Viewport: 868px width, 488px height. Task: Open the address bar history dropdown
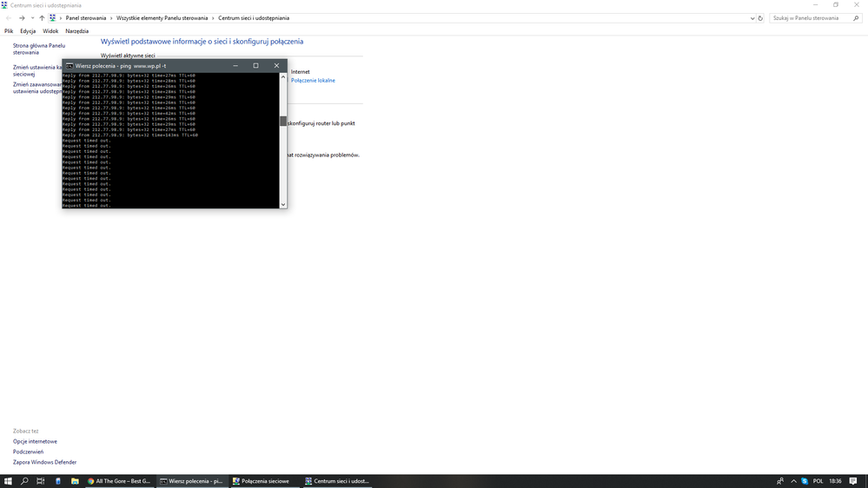click(752, 17)
